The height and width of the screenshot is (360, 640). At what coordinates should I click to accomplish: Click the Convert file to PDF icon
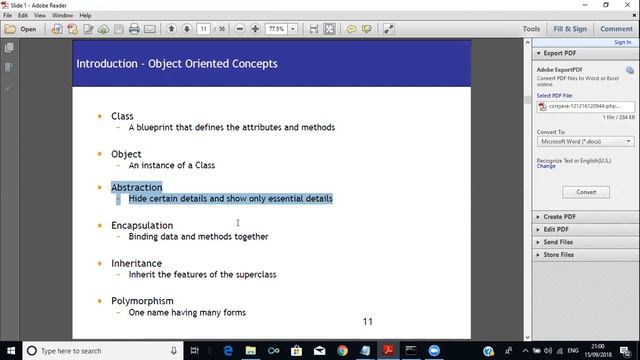point(57,29)
